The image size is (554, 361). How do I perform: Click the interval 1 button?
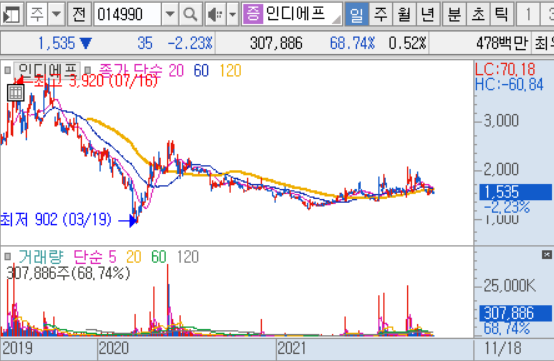coord(529,14)
